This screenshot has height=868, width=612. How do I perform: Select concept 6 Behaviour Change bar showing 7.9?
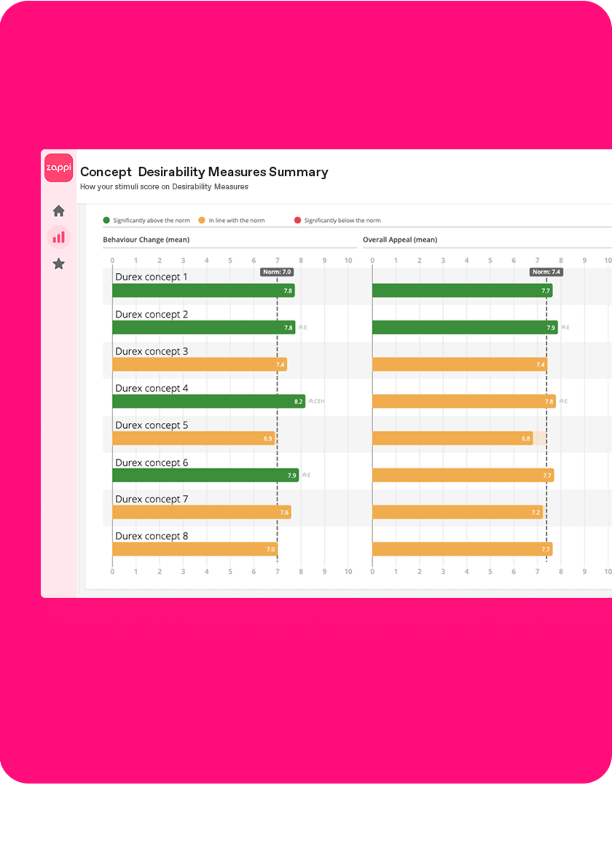coord(205,475)
